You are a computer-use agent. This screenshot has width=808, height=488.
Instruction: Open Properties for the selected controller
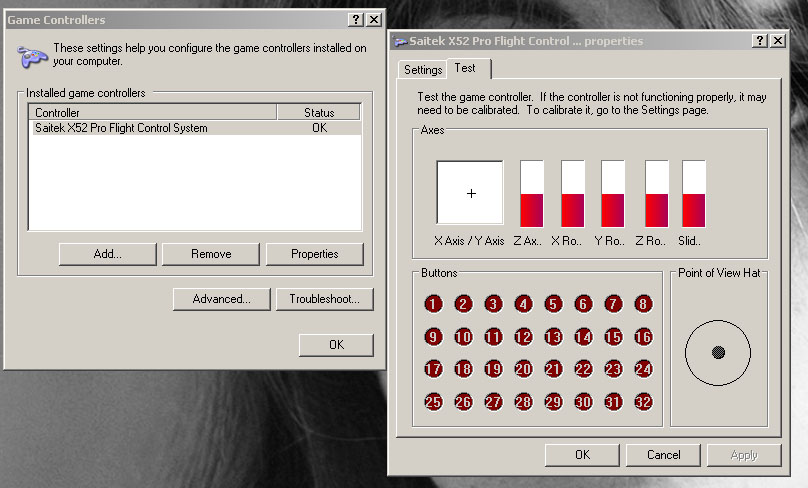(x=314, y=254)
